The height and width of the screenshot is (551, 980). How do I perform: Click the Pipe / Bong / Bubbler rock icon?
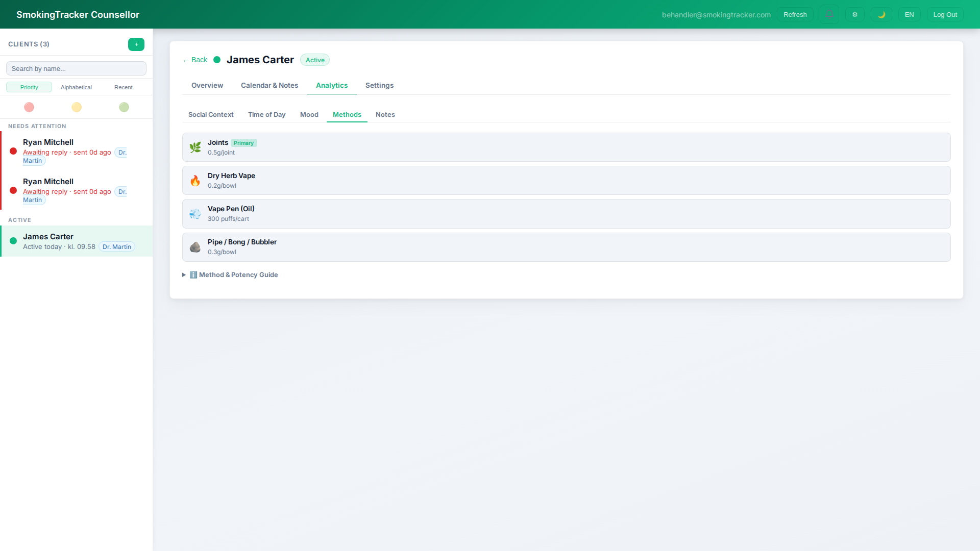(x=195, y=246)
